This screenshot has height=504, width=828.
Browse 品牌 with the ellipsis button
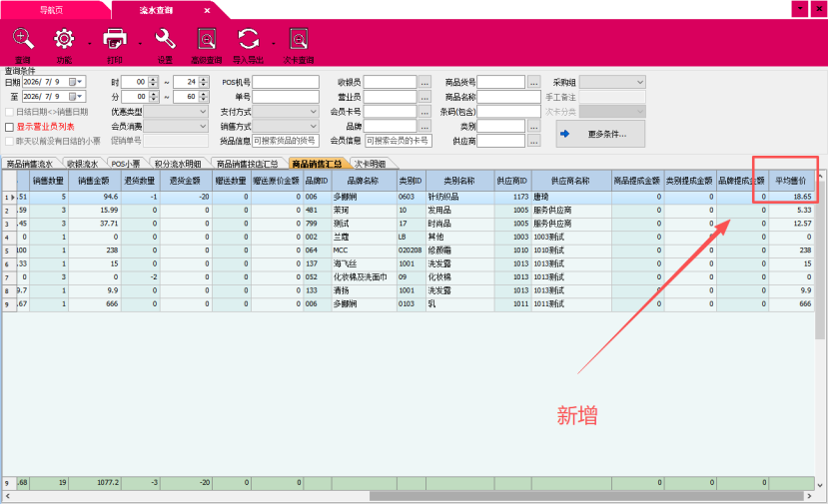(424, 126)
